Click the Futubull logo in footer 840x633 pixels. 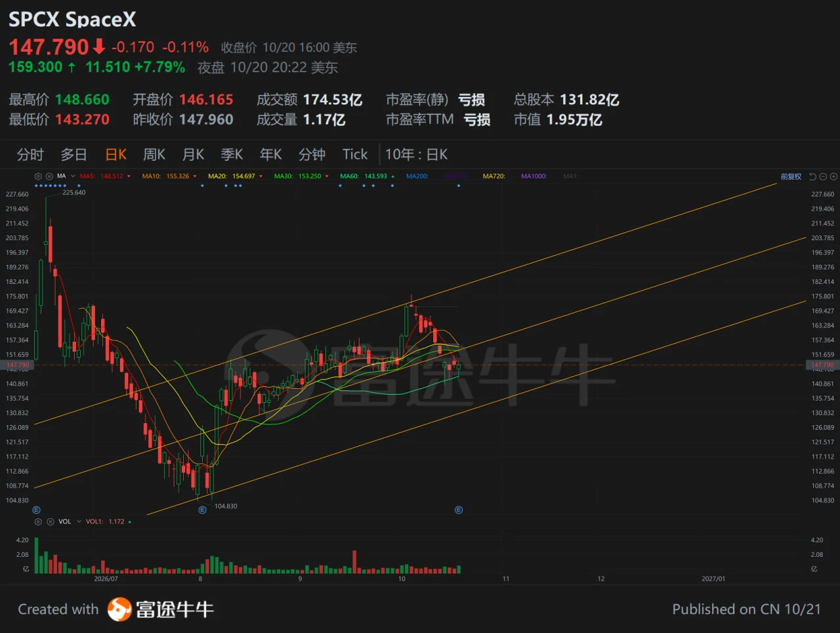161,609
